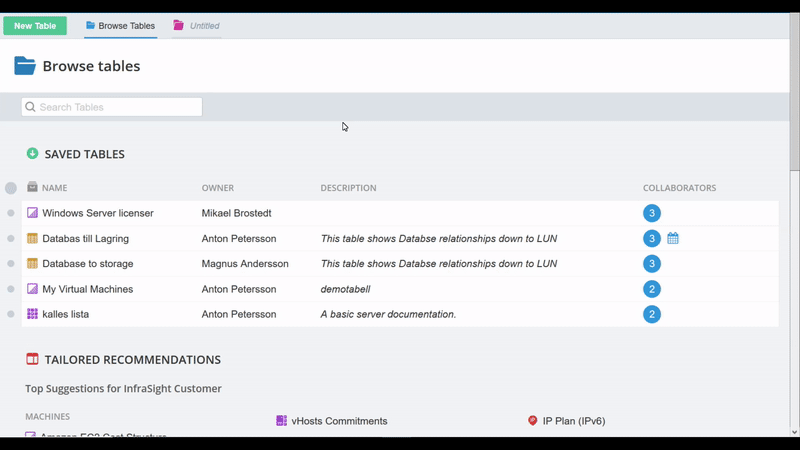Open the kalles lista table

(66, 314)
